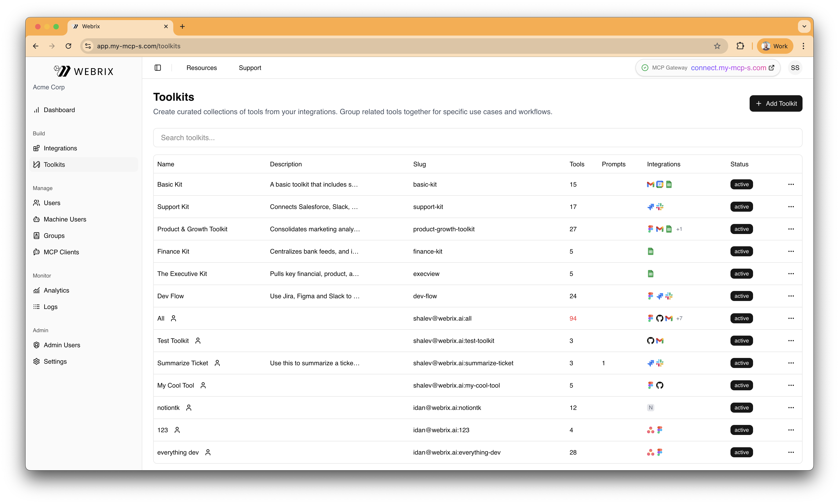This screenshot has height=504, width=839.
Task: Open Admin Users page
Action: click(x=62, y=345)
